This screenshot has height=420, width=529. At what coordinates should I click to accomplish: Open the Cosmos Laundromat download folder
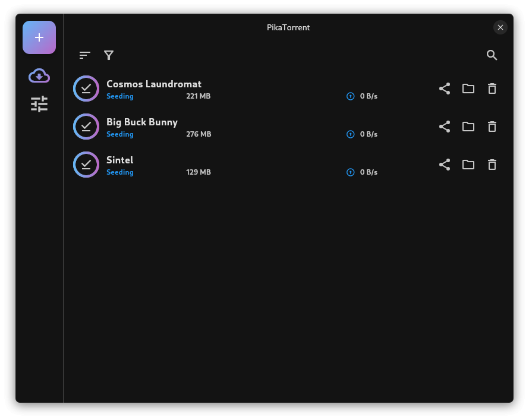click(468, 89)
